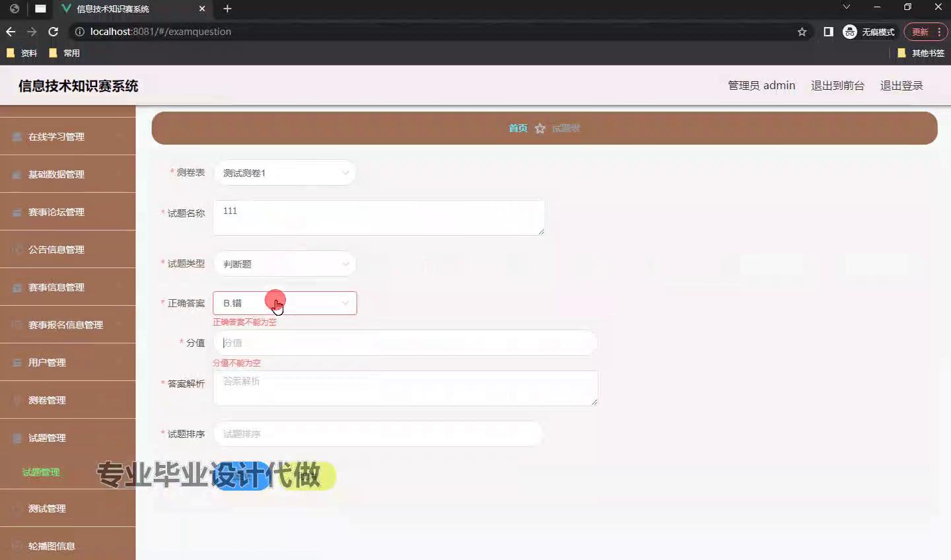Go to 首页 breadcrumb link
This screenshot has height=560, width=951.
[518, 128]
